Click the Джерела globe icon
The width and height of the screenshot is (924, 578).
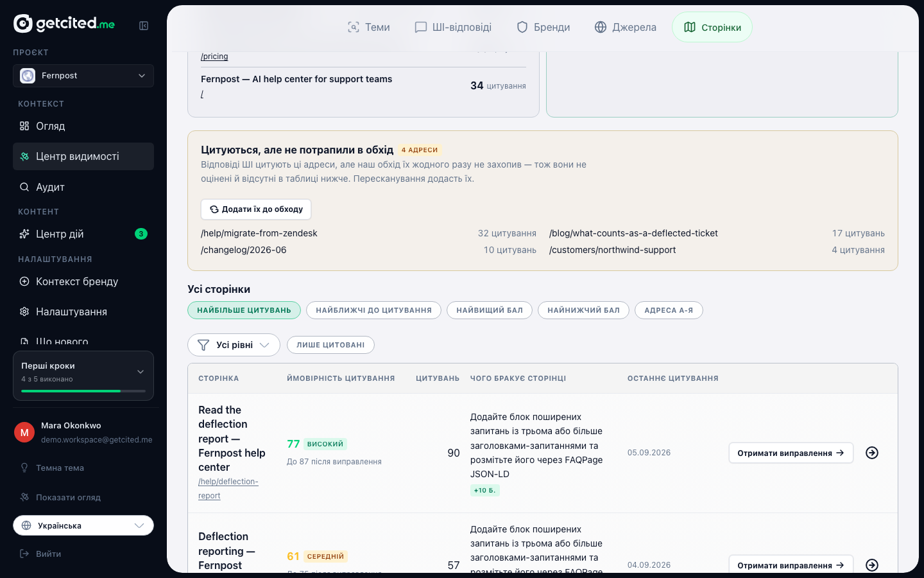point(601,27)
